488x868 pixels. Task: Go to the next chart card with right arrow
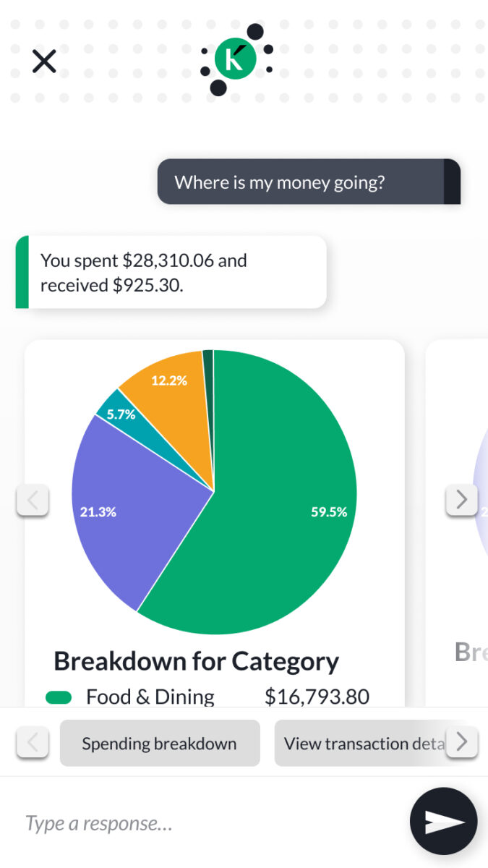point(461,499)
